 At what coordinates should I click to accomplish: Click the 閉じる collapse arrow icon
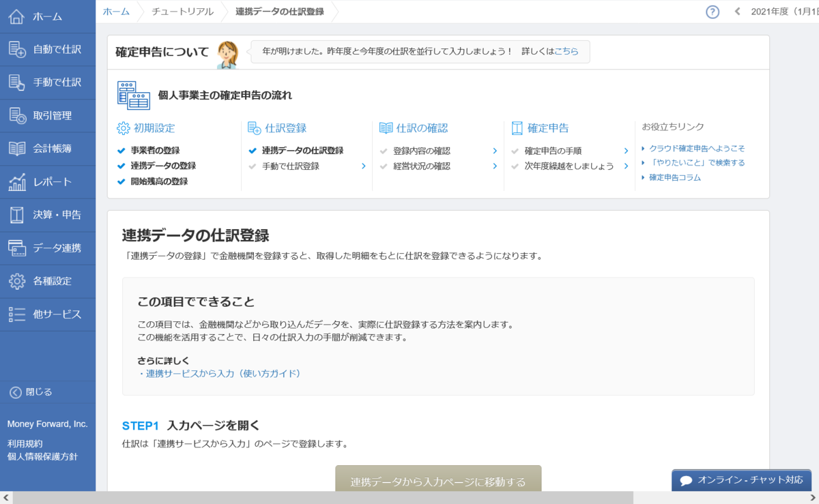(15, 392)
